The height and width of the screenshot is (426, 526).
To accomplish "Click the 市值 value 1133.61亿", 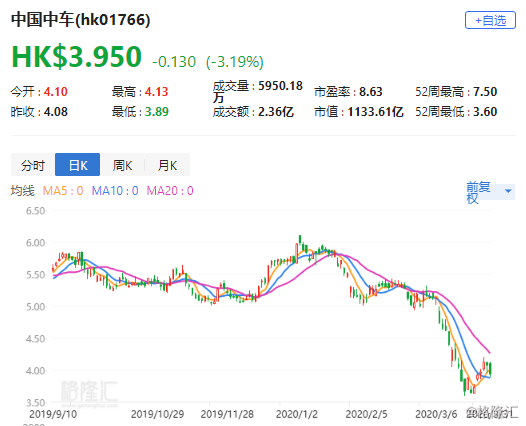I will tap(375, 112).
